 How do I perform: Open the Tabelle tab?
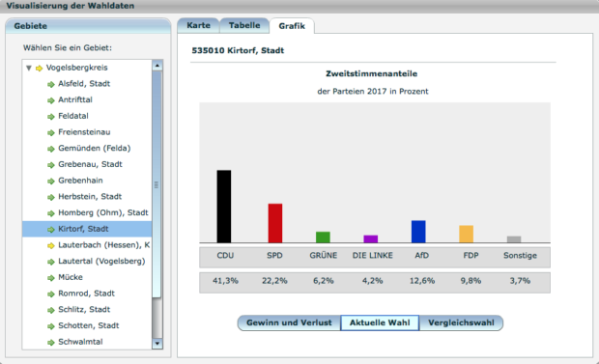point(244,26)
